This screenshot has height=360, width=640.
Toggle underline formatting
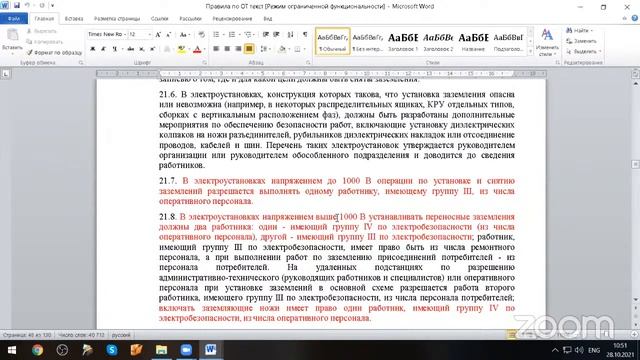tap(115, 49)
